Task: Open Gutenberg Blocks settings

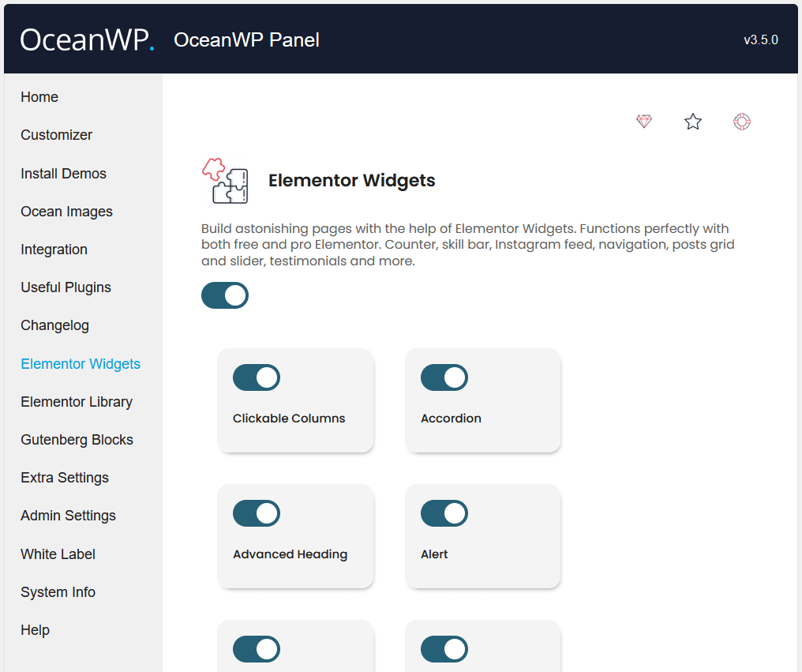Action: [x=77, y=440]
